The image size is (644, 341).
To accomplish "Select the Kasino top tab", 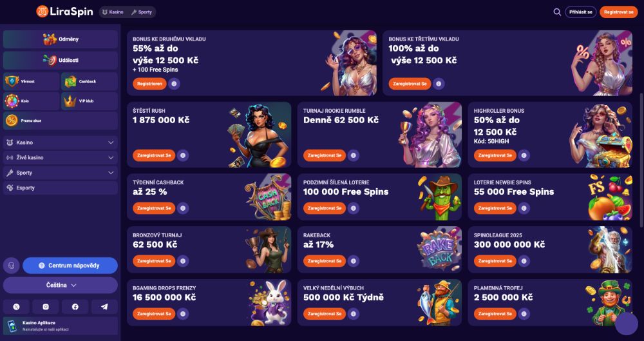I will [x=113, y=12].
